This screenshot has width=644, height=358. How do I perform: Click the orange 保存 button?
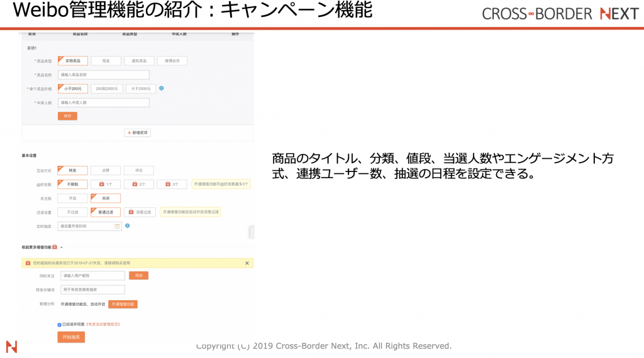click(67, 116)
